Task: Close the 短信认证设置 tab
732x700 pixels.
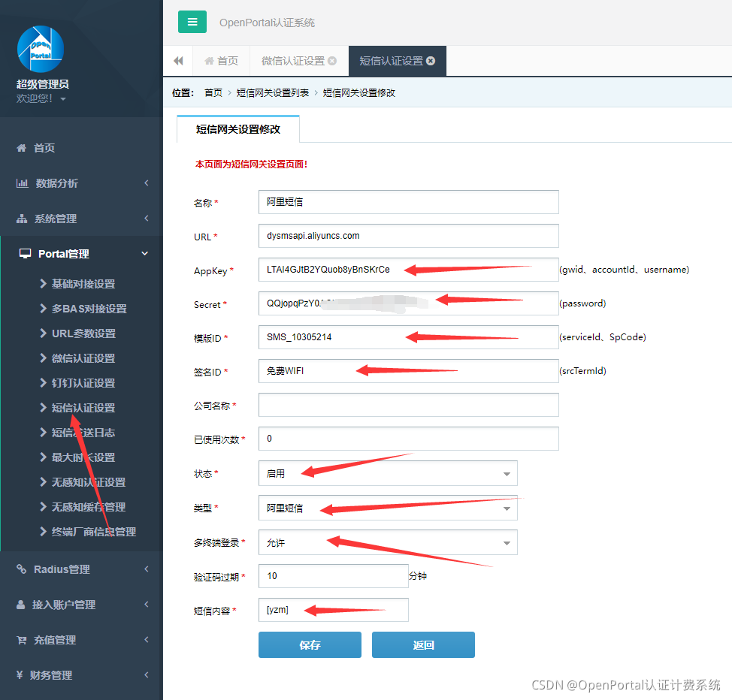Action: [x=431, y=61]
